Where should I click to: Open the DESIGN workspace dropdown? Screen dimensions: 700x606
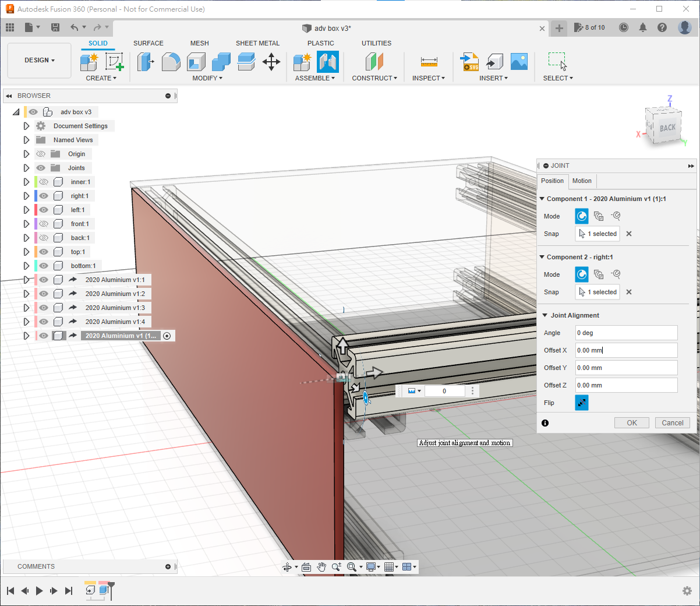[39, 60]
